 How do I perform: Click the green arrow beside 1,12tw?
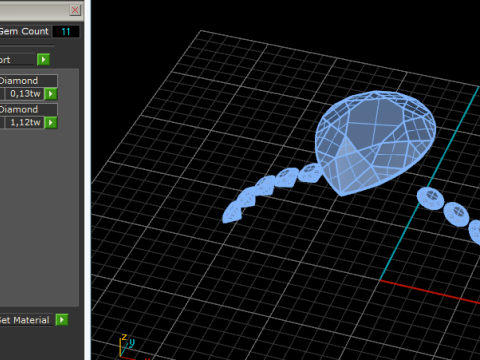pos(51,123)
